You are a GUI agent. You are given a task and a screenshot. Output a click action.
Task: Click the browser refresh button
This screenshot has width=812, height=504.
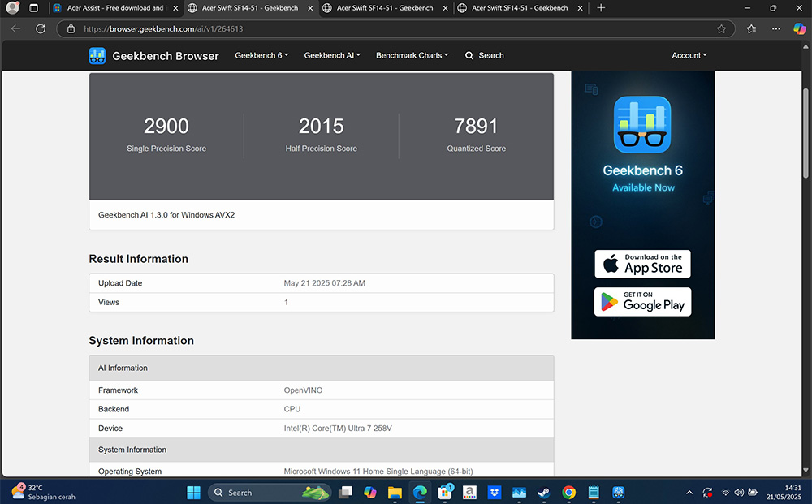pyautogui.click(x=41, y=29)
